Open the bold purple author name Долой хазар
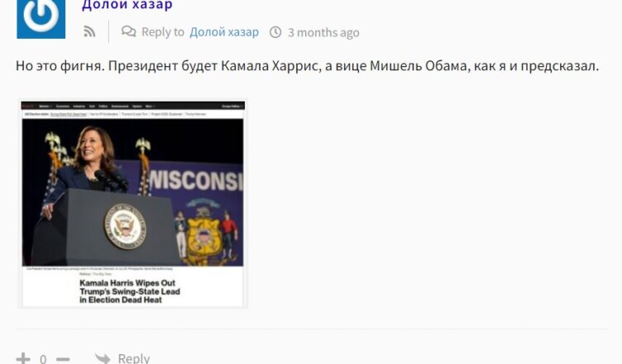The height and width of the screenshot is (364, 622). tap(127, 5)
